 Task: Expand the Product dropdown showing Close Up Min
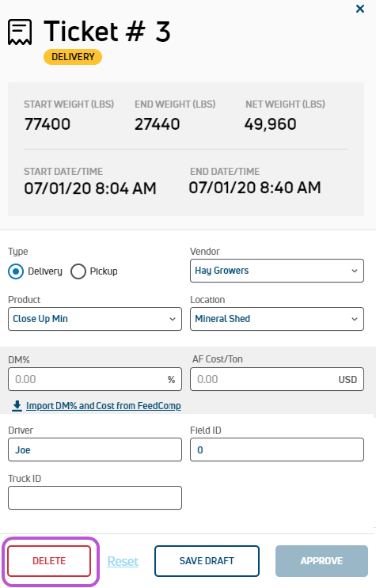pos(95,319)
